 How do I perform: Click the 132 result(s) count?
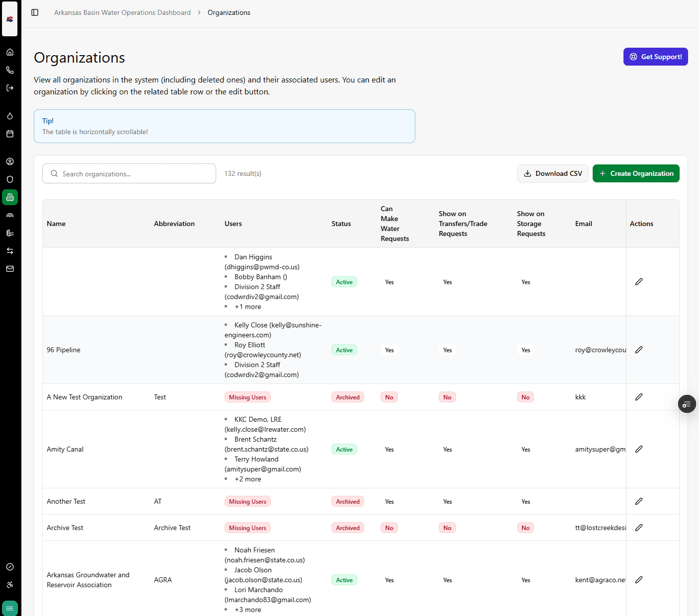click(x=243, y=173)
